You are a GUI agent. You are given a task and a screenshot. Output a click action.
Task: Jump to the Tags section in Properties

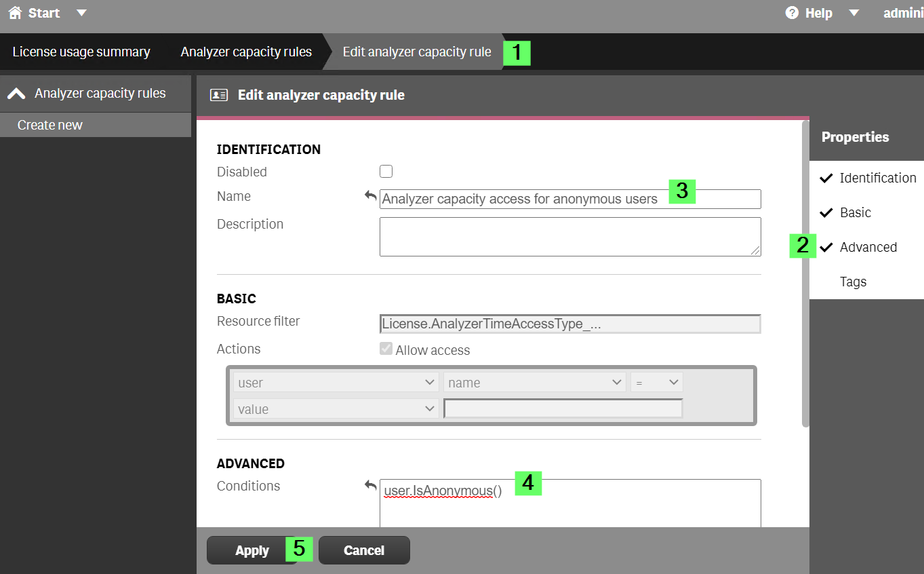pos(853,281)
